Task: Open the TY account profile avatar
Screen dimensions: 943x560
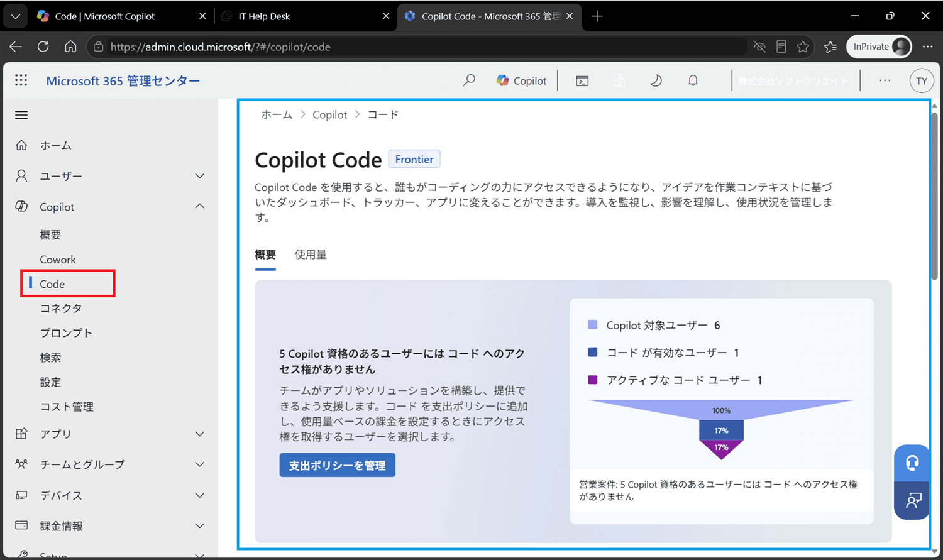Action: pos(922,81)
